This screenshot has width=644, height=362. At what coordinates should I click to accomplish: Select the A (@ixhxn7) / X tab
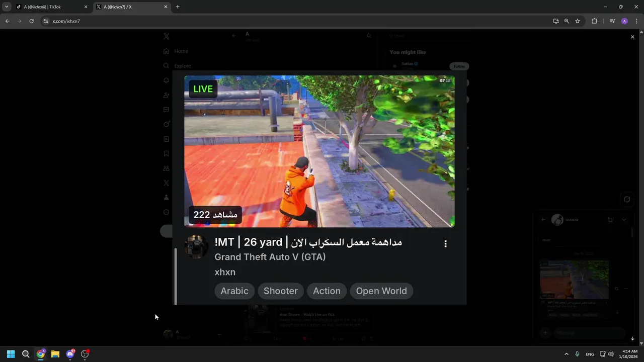(131, 7)
